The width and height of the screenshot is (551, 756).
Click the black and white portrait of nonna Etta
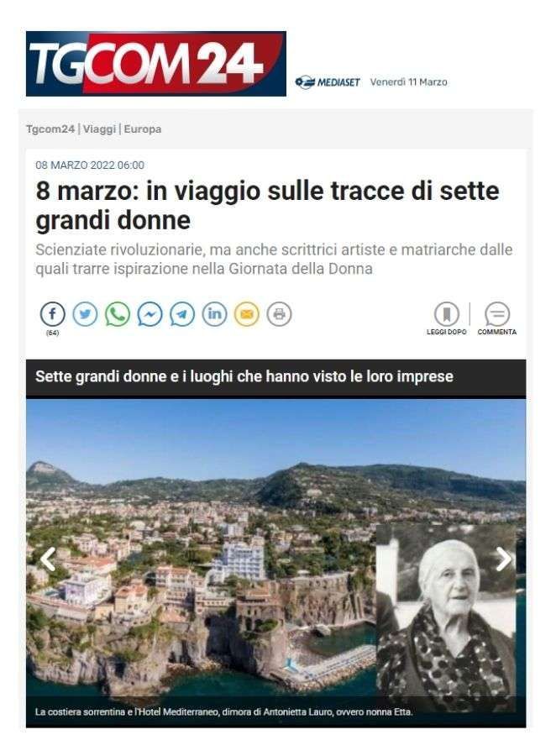446,617
